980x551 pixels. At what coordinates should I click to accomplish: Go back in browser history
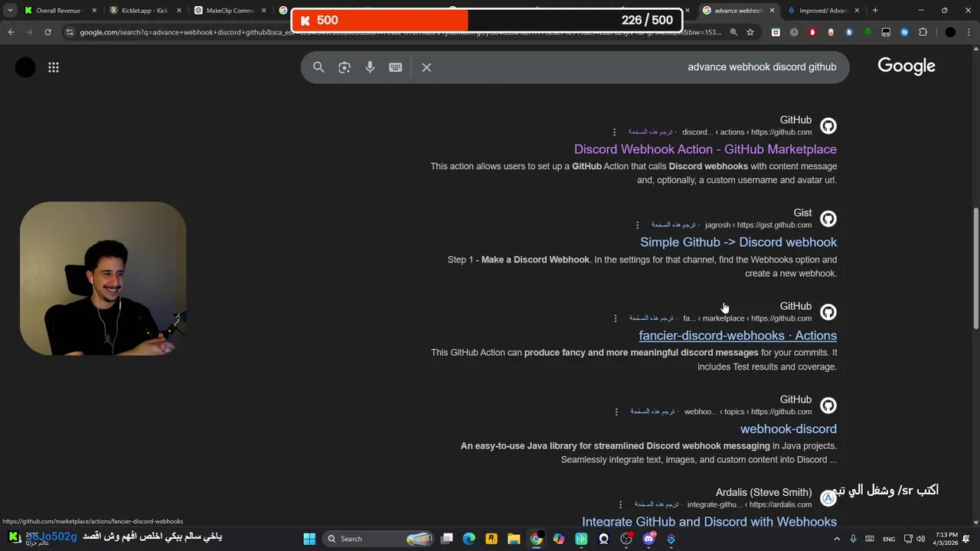click(11, 32)
